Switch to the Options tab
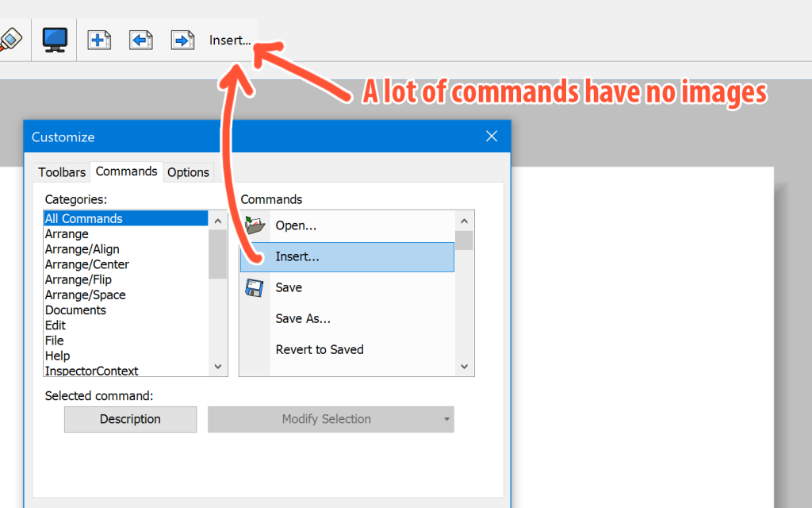 (x=188, y=172)
